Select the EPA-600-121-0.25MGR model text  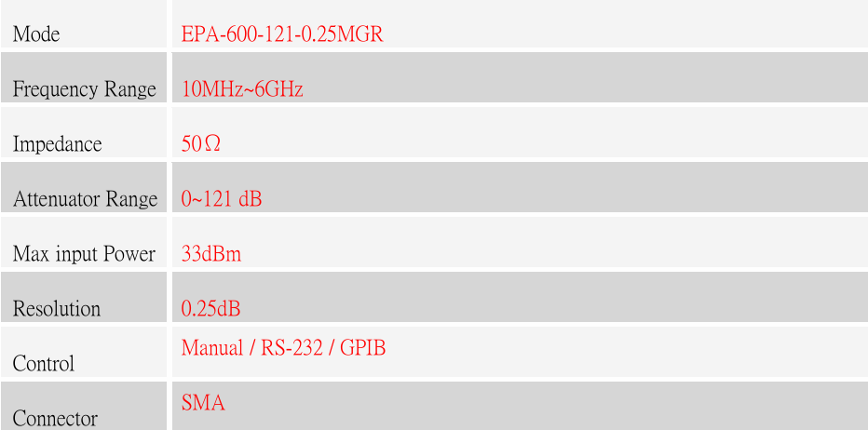(282, 34)
